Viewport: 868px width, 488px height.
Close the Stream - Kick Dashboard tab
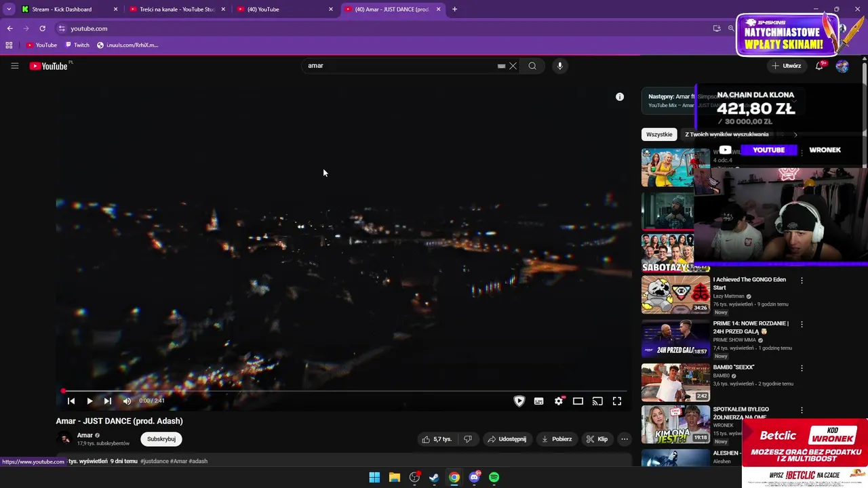[x=115, y=9]
